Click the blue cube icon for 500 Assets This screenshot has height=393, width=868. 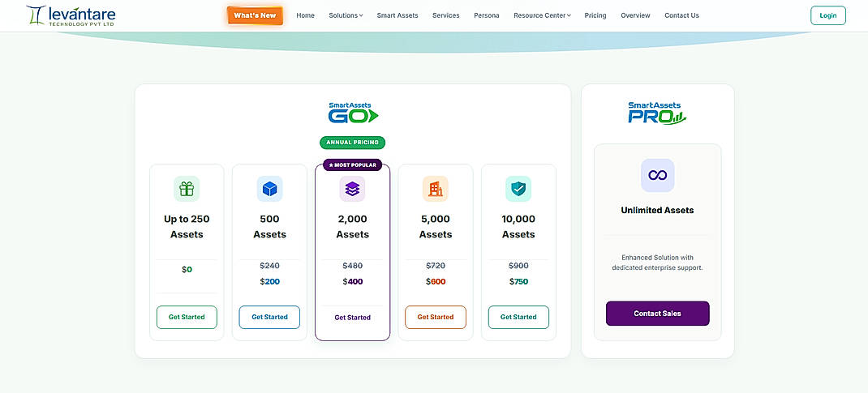pos(269,189)
